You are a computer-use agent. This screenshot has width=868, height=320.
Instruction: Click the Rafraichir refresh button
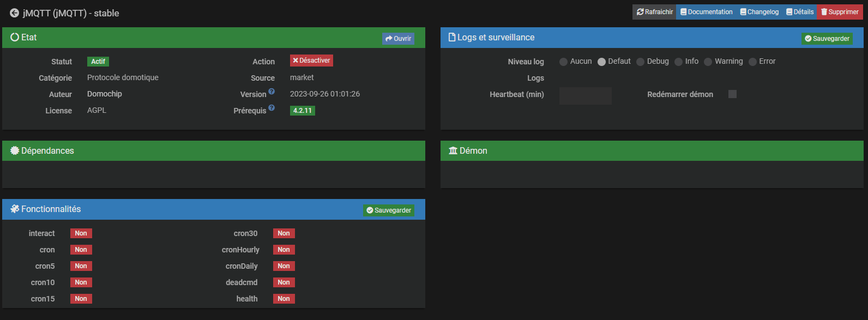654,12
